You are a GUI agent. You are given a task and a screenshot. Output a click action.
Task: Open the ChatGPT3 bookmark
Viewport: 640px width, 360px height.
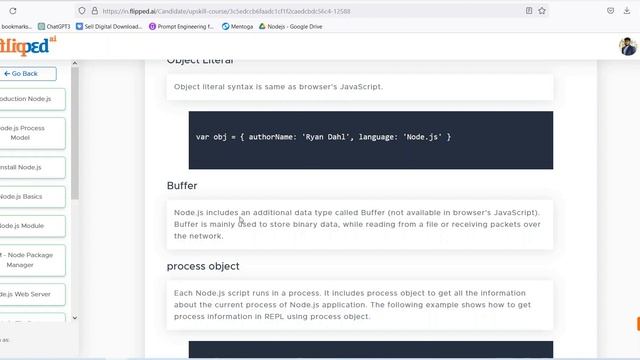pyautogui.click(x=54, y=27)
